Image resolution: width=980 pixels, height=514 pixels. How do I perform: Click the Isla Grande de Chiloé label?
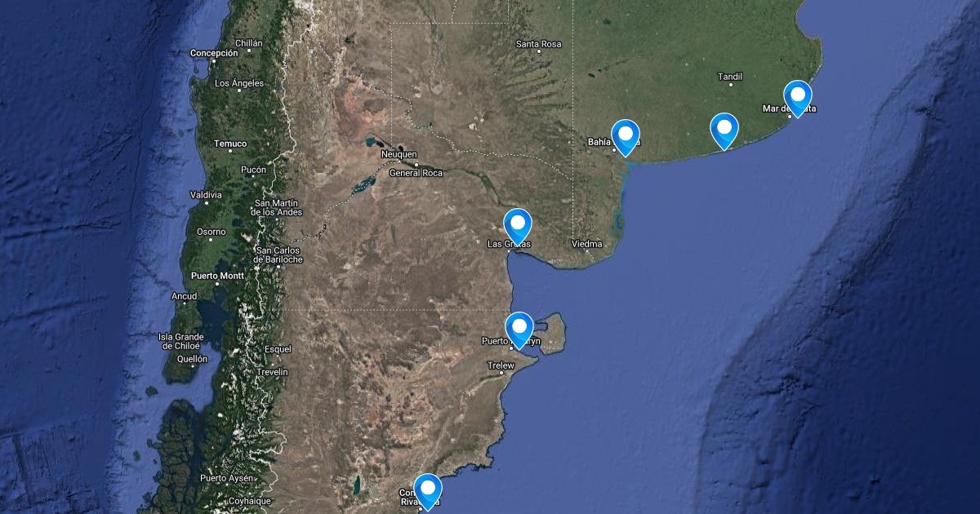pyautogui.click(x=181, y=341)
